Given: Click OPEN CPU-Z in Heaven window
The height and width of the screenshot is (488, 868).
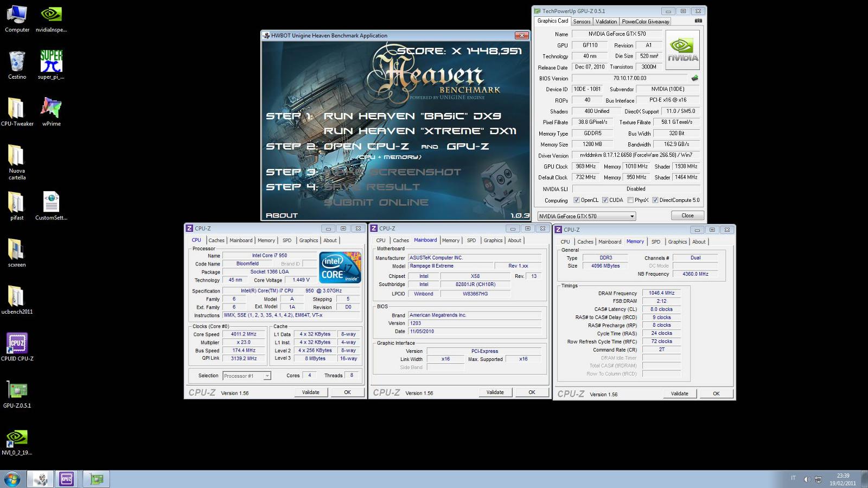Looking at the screenshot, I should coord(366,147).
